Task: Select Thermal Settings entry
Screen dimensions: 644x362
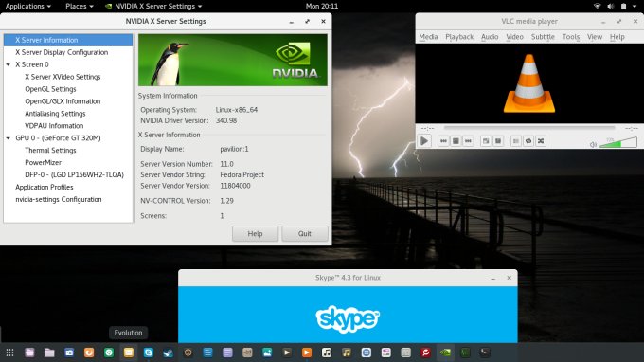Action: pos(50,151)
